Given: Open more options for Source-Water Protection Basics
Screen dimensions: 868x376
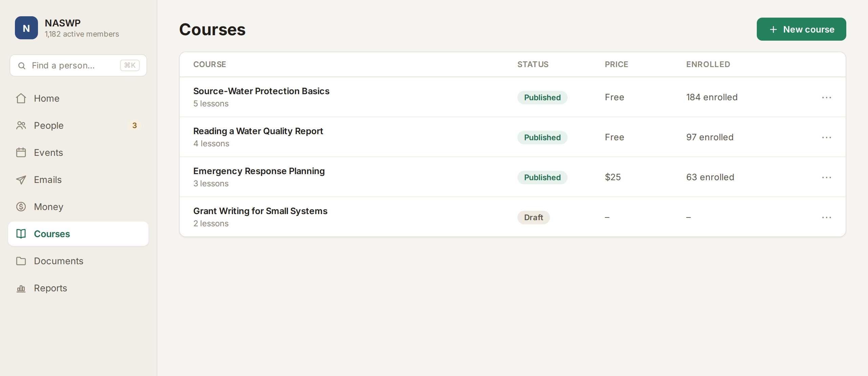Looking at the screenshot, I should click(827, 98).
